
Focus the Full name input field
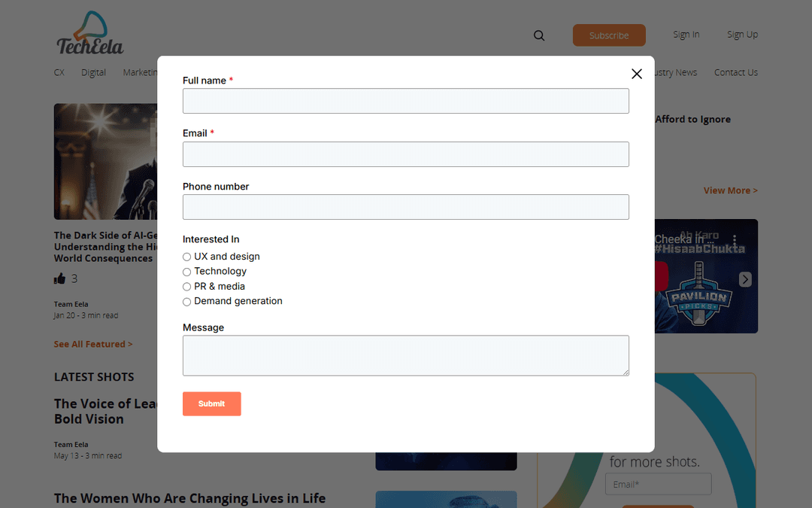pos(405,101)
